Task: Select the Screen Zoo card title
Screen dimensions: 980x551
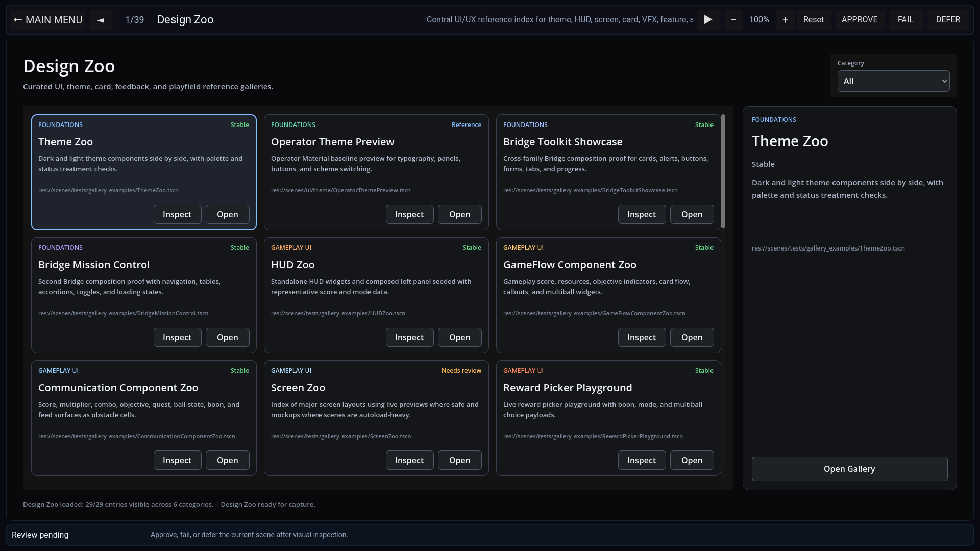Action: (298, 388)
